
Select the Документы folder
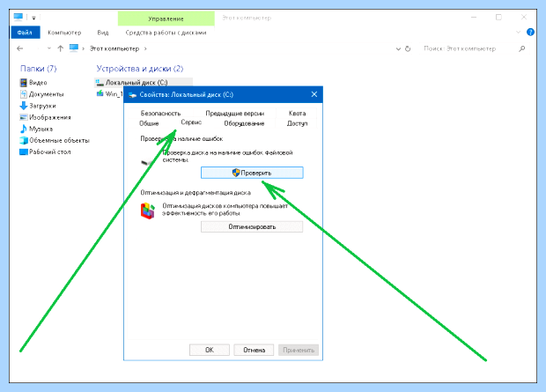41,94
